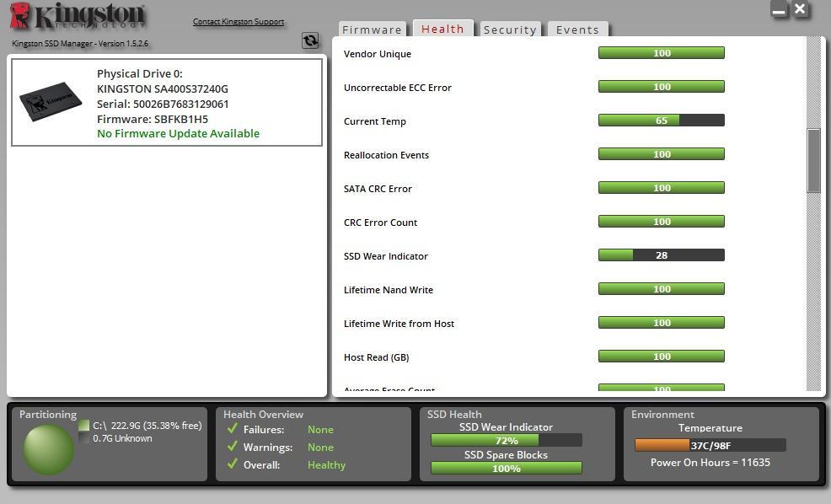
Task: Click the health list vertical scrollbar thumb
Action: coord(813,161)
